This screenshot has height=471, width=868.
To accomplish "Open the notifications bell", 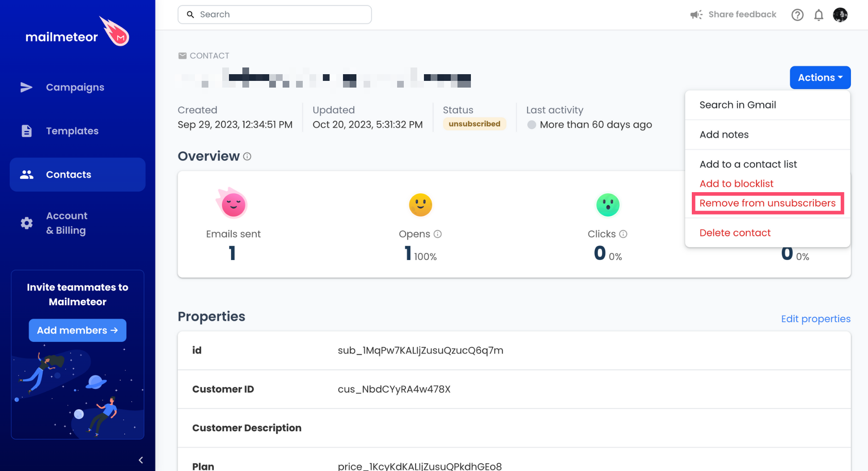I will (819, 15).
